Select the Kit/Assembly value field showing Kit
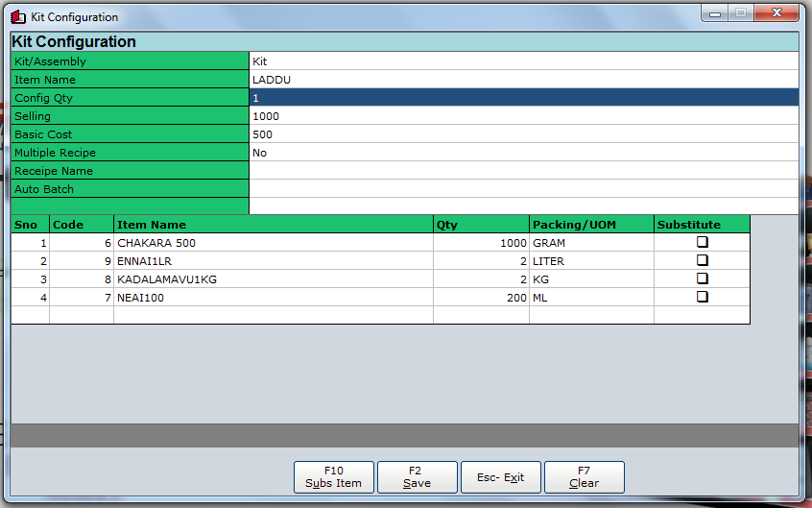This screenshot has width=812, height=508. coord(523,61)
